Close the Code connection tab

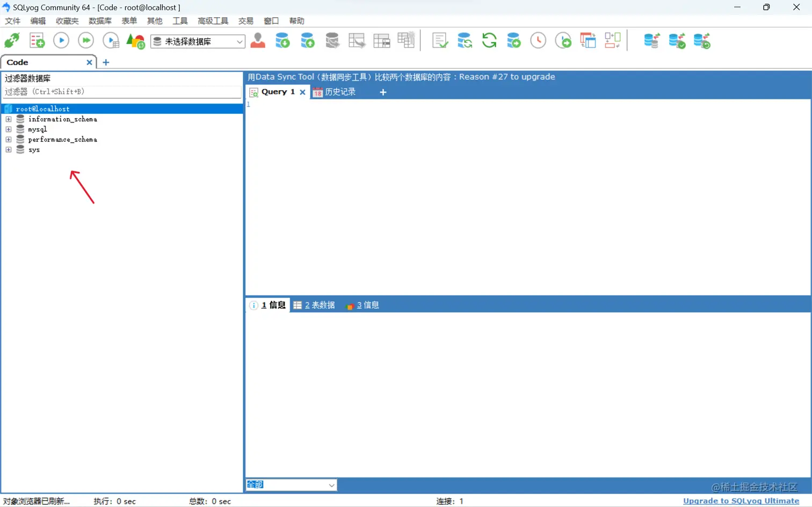90,62
